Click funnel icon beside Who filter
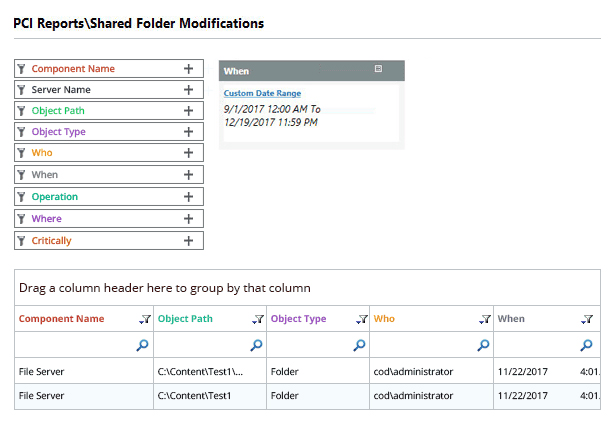Viewport: 612px width, 430px height. (22, 153)
